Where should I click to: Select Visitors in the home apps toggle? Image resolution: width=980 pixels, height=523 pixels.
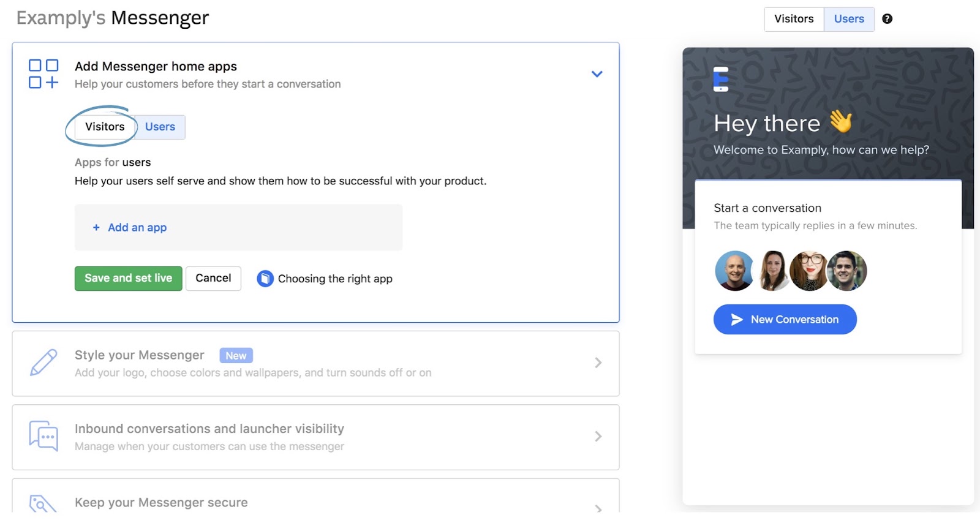point(105,127)
